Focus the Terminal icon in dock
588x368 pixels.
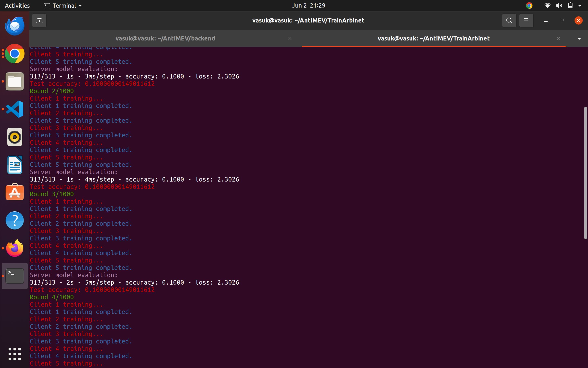tap(14, 276)
